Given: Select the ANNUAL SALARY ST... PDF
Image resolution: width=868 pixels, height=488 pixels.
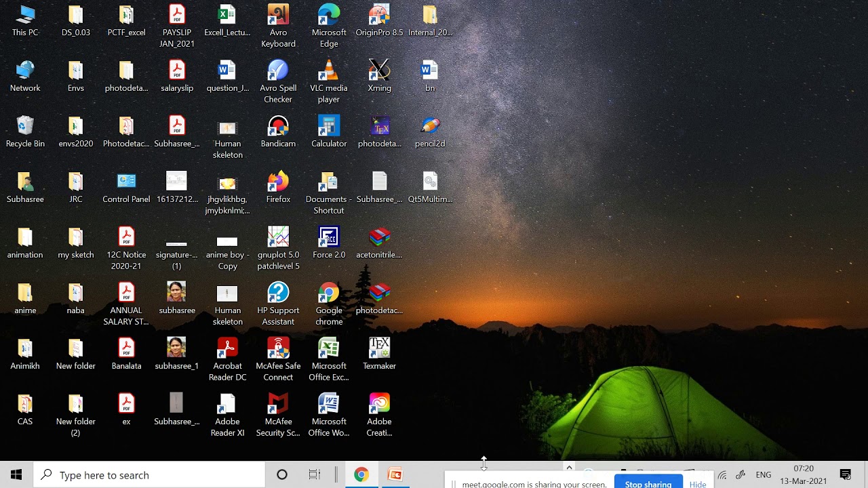Looking at the screenshot, I should click(126, 304).
